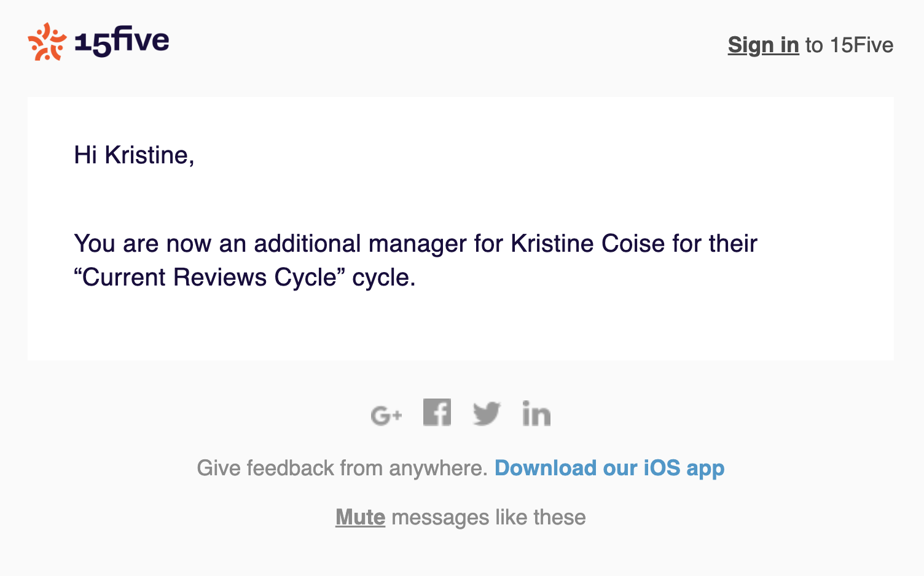Click the Sign in link

pyautogui.click(x=763, y=45)
